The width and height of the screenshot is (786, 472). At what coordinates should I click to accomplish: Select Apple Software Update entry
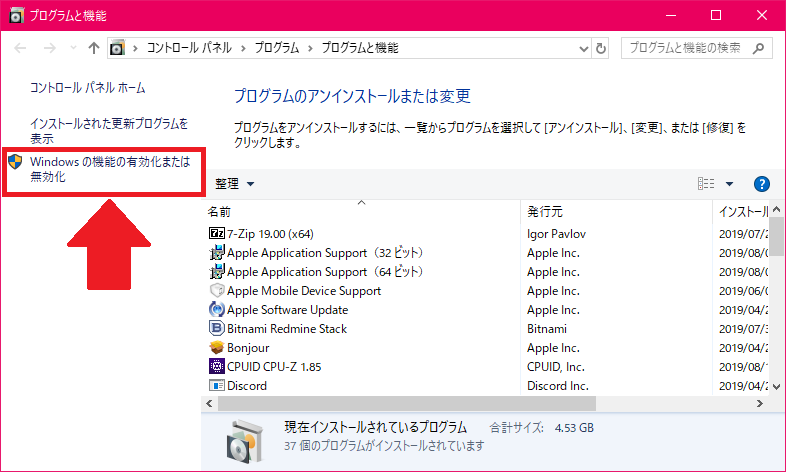[x=287, y=310]
